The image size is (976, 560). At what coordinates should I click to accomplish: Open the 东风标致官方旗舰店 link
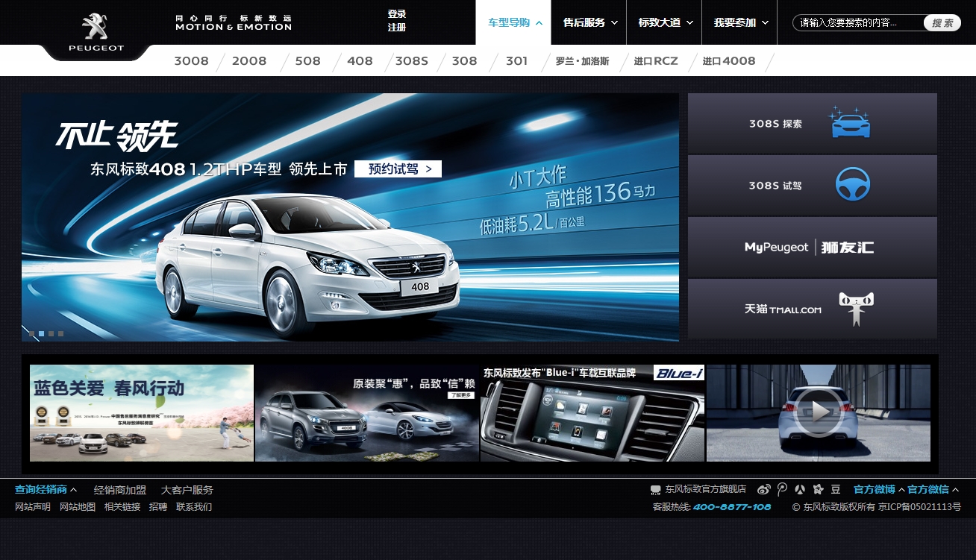(706, 489)
